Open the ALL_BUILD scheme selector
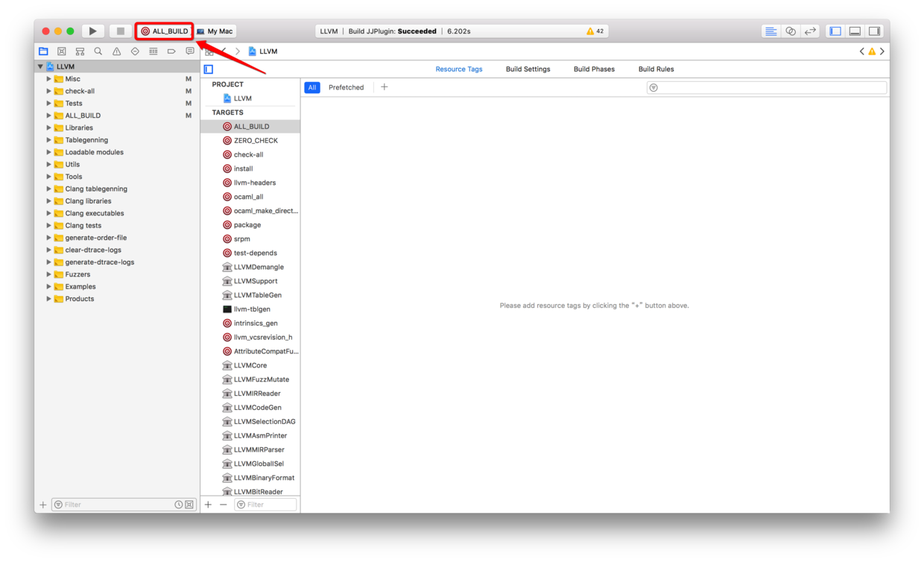Viewport: 924px width, 562px height. 165,31
